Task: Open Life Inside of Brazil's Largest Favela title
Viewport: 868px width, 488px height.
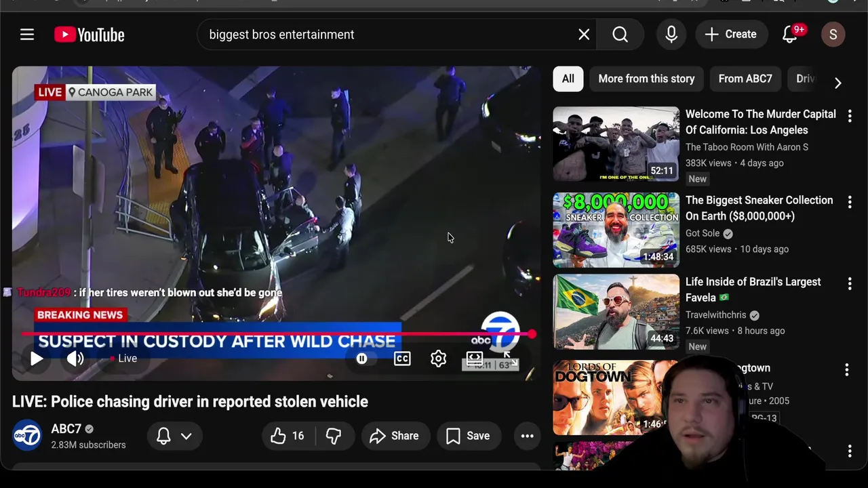Action: pyautogui.click(x=753, y=289)
